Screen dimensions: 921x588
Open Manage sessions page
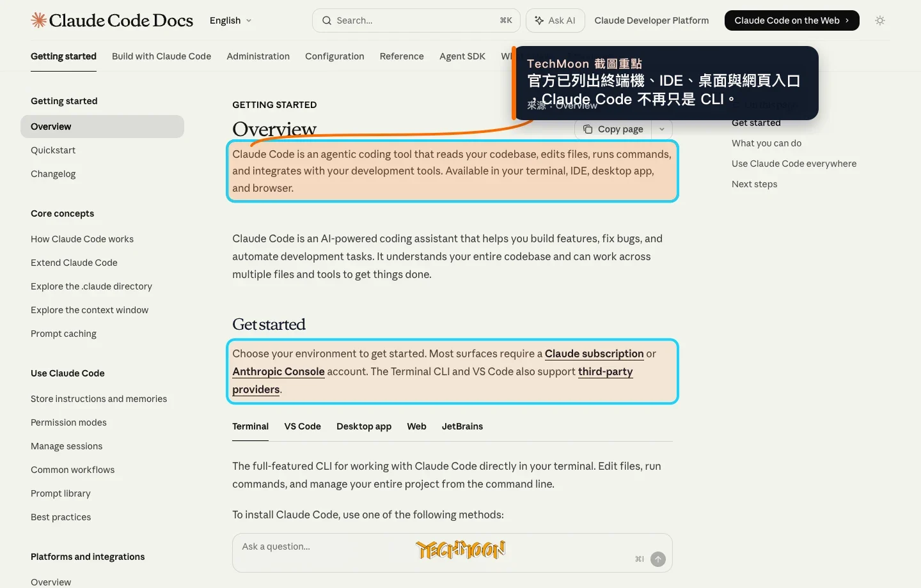click(x=67, y=446)
